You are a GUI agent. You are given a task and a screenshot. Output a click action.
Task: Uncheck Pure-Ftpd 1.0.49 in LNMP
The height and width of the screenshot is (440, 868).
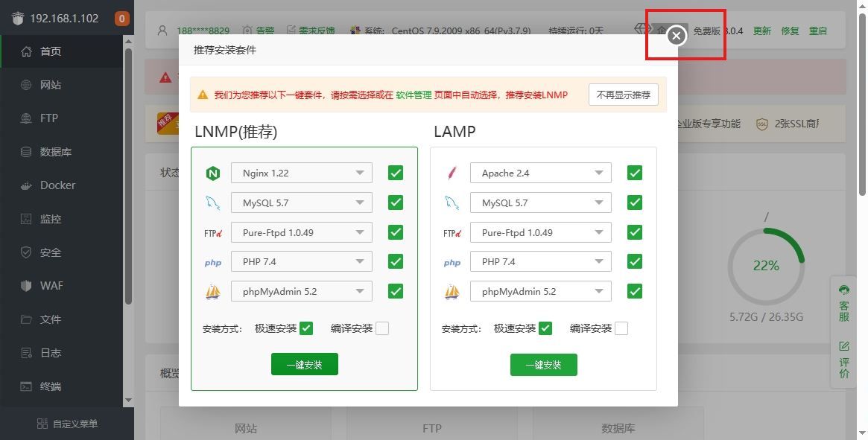(395, 232)
